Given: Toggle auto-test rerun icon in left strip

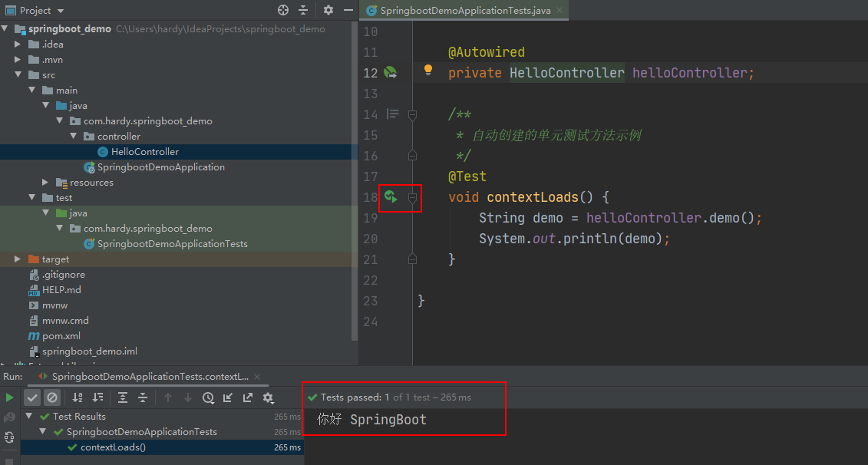Looking at the screenshot, I should coord(9,437).
